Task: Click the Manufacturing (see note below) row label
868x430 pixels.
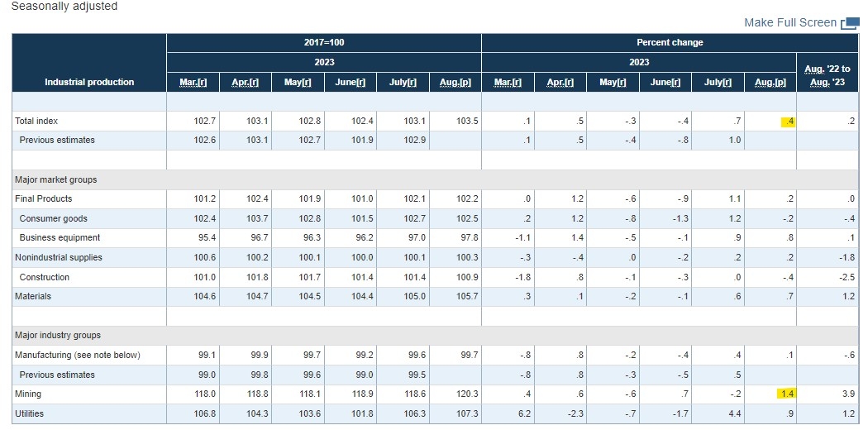Action: click(78, 355)
